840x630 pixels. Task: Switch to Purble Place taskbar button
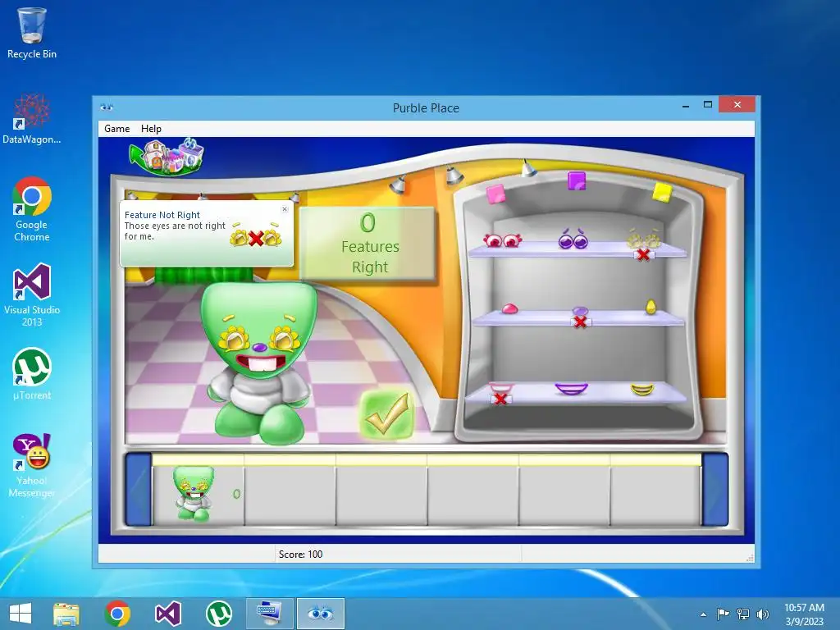(x=321, y=614)
